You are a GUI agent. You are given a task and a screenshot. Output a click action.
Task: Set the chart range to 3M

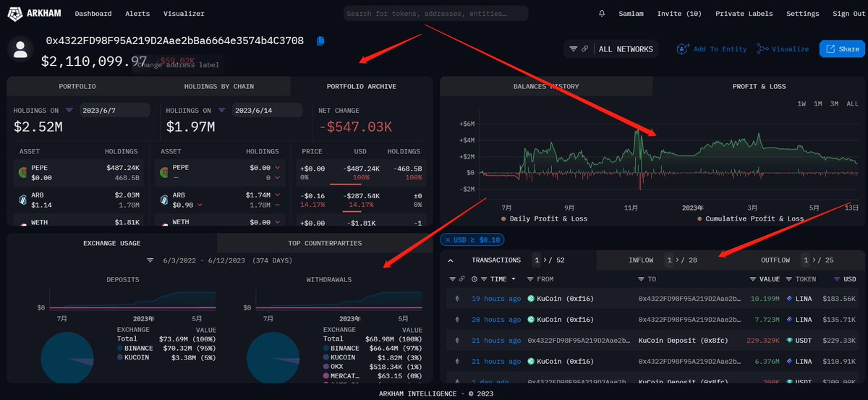(834, 104)
